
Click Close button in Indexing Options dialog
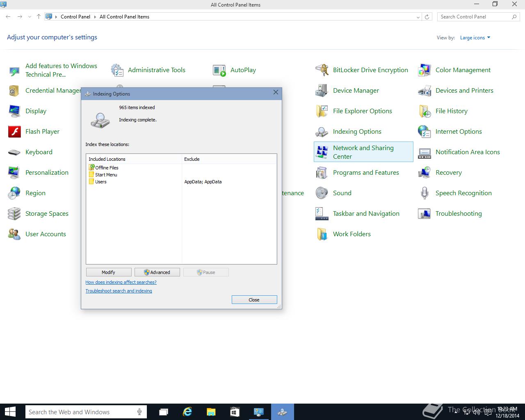coord(254,300)
